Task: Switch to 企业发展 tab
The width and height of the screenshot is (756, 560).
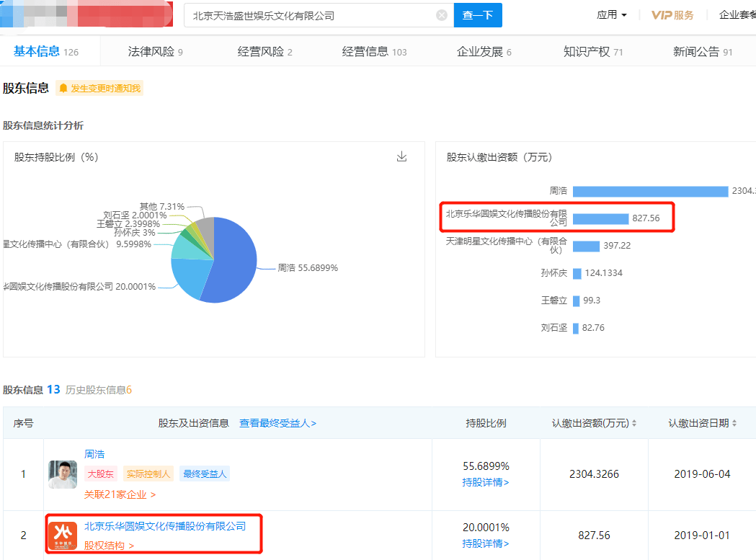Action: [x=484, y=52]
